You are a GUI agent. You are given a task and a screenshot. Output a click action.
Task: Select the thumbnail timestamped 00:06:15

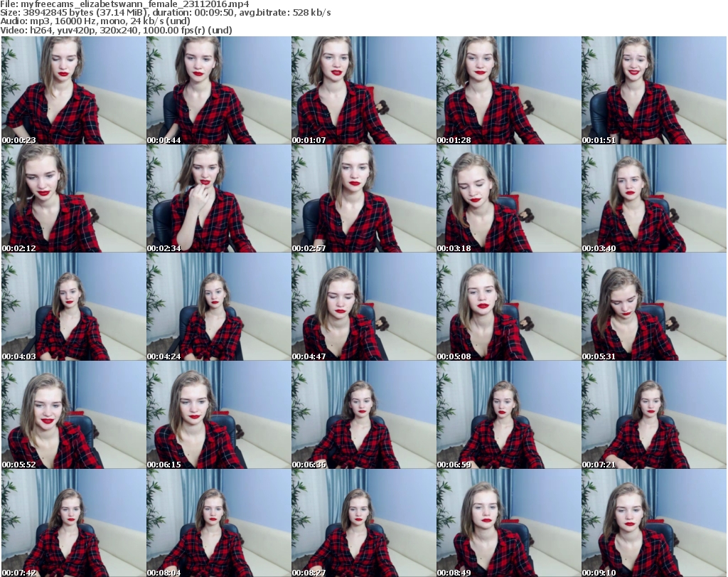coord(219,415)
